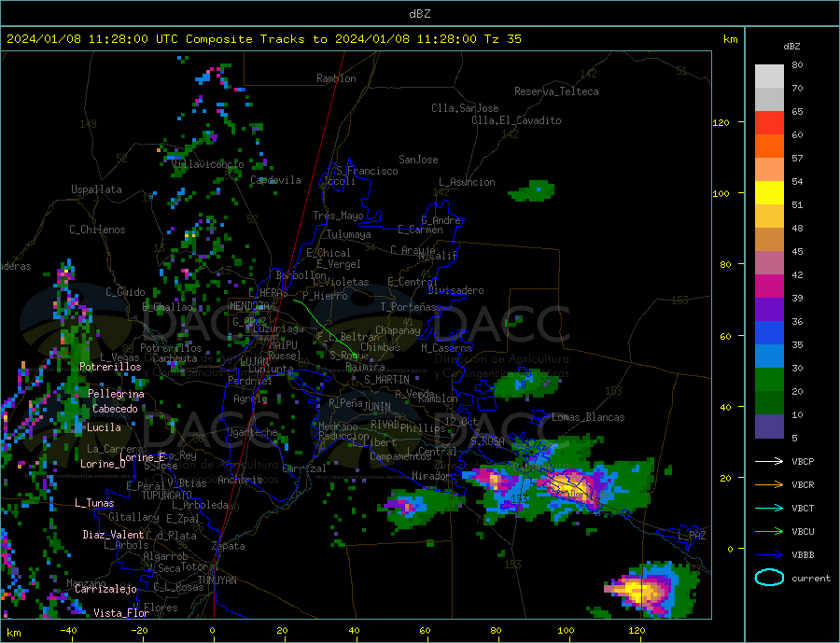
Task: Click the 'Lucila' place label
Action: pos(104,427)
